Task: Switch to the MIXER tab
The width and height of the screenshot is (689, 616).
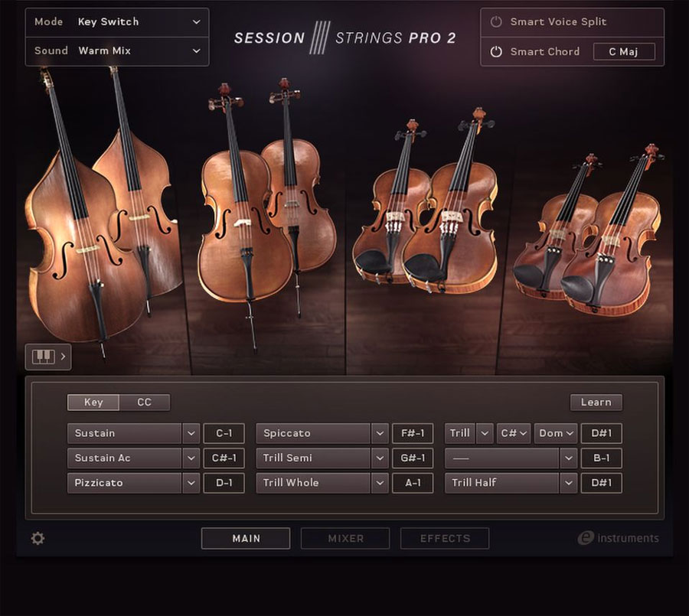Action: click(345, 538)
